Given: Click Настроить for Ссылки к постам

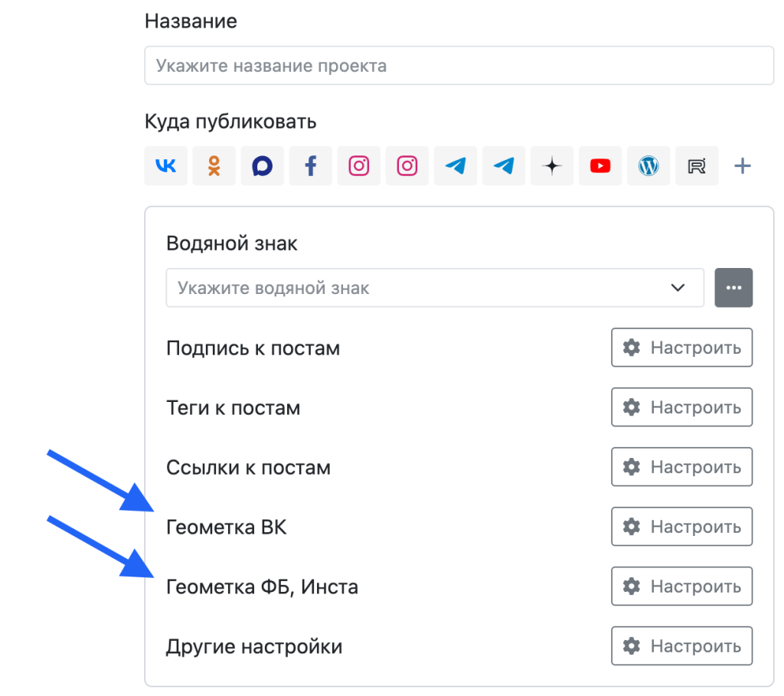Looking at the screenshot, I should (681, 467).
